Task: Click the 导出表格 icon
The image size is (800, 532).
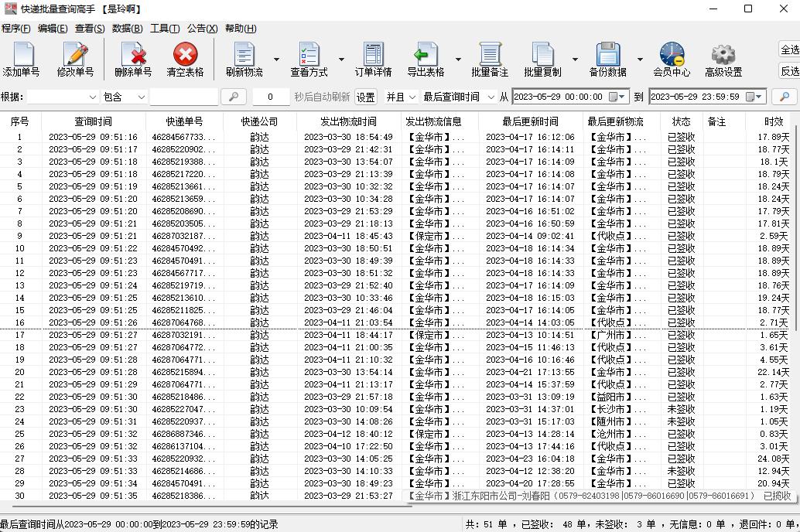Action: (x=426, y=54)
